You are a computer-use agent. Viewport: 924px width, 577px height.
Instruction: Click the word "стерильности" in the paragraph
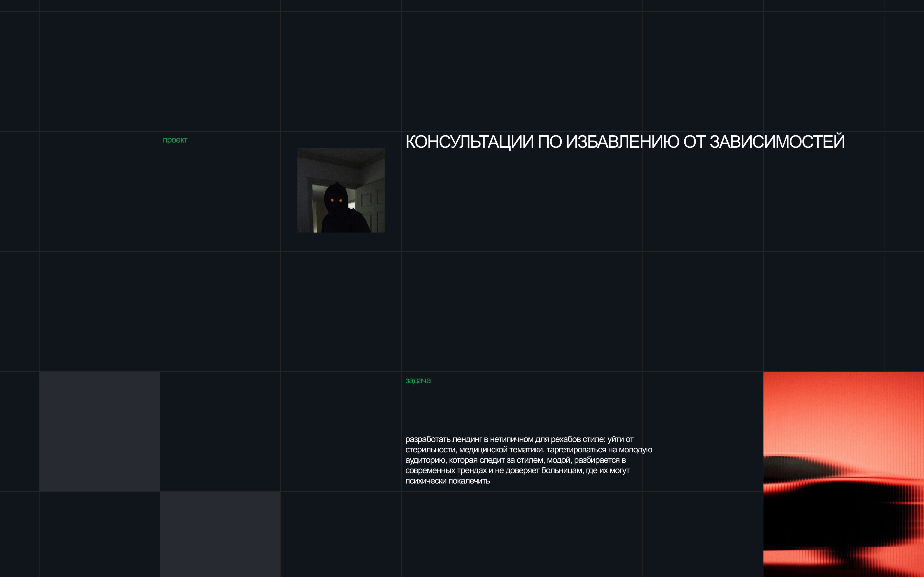pos(431,450)
